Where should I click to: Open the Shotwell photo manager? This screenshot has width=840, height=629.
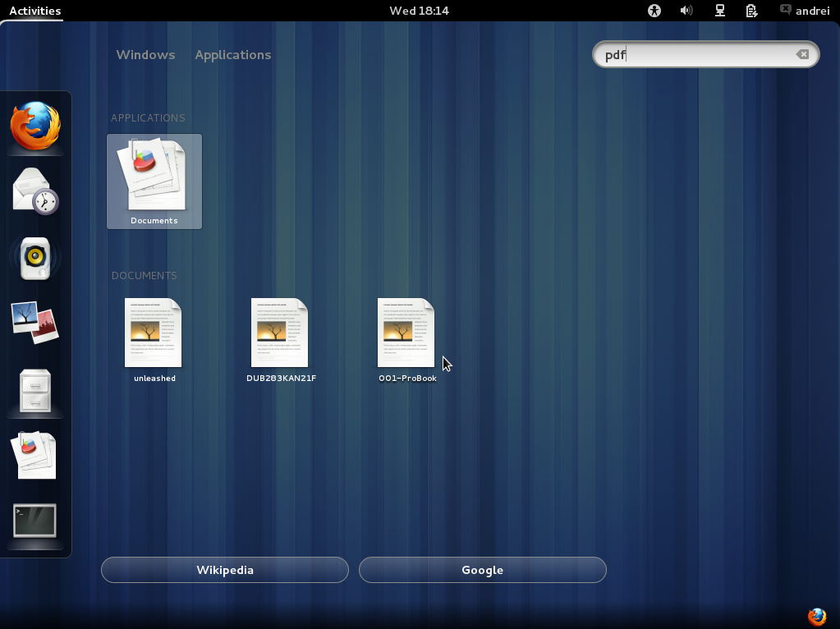tap(34, 323)
